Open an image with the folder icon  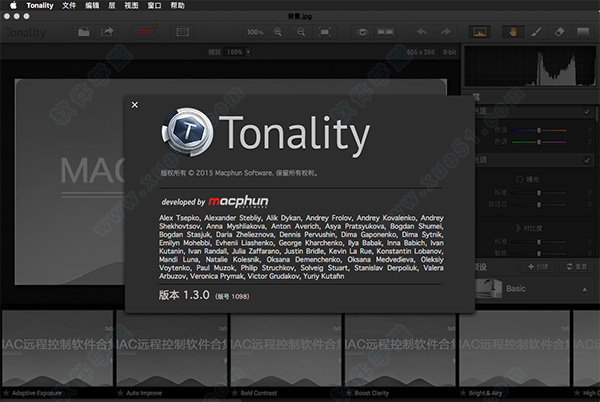(x=84, y=32)
